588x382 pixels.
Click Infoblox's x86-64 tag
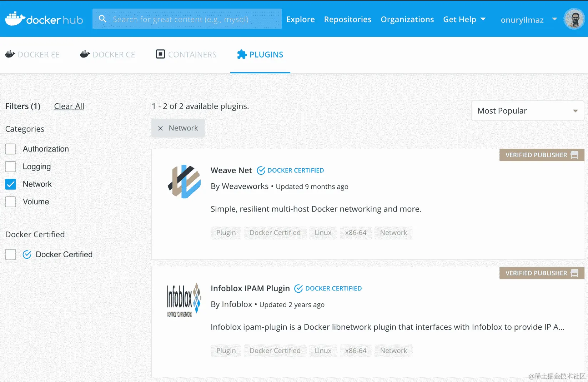point(356,351)
